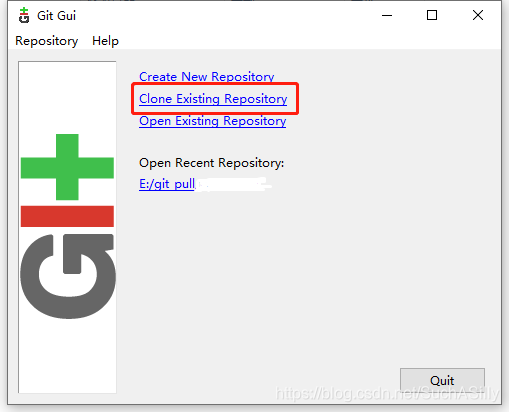Screen dimensions: 509x412
Task: Click the Git Gui title bar icon
Action: [24, 16]
